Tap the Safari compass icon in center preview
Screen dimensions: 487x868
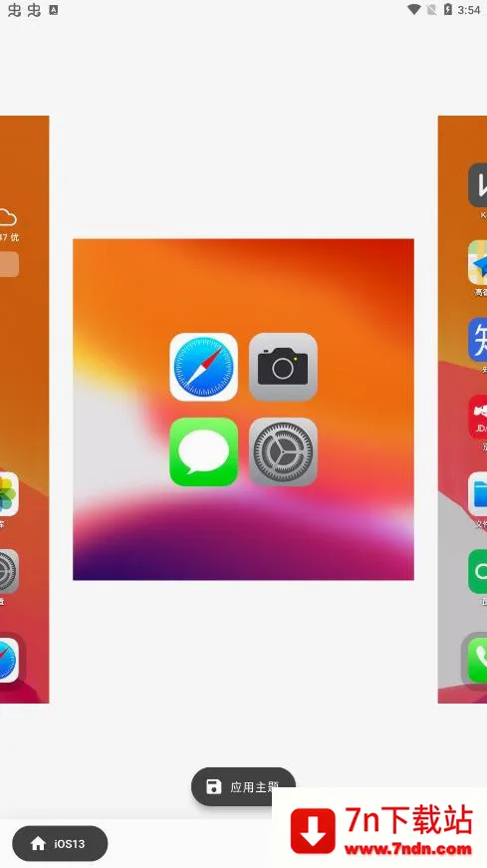pos(203,367)
